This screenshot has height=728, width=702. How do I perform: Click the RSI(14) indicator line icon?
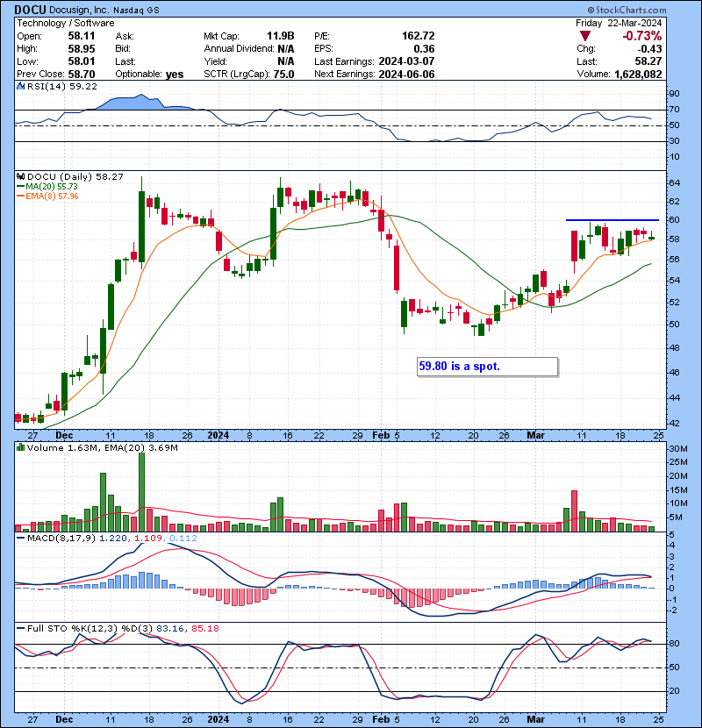pos(20,86)
